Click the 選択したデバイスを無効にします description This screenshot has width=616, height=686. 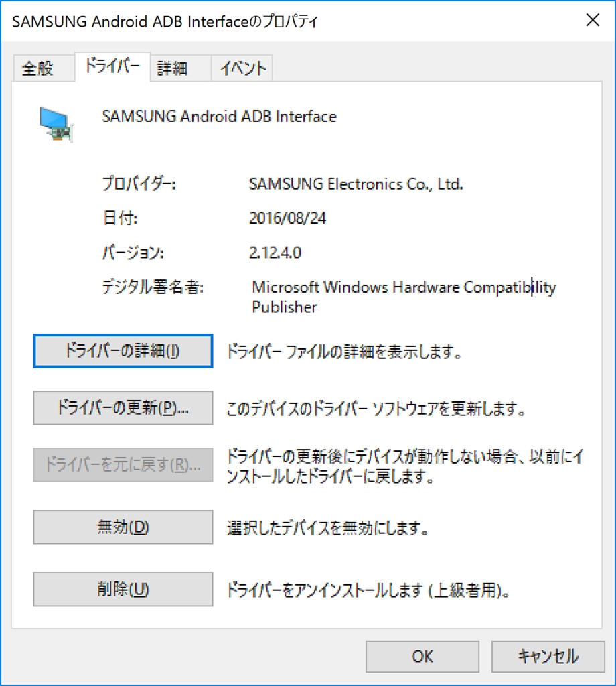(x=327, y=528)
